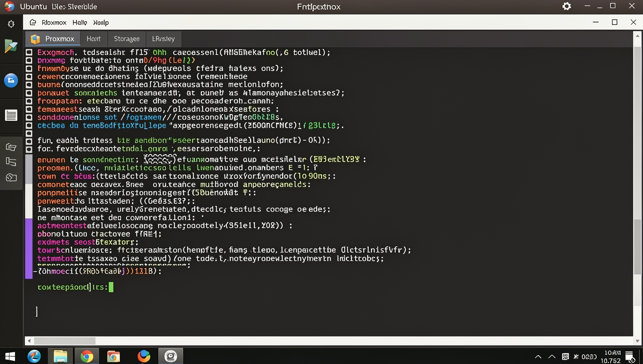Tick the checkbox beside the cecbea line
The height and width of the screenshot is (364, 643).
click(29, 125)
